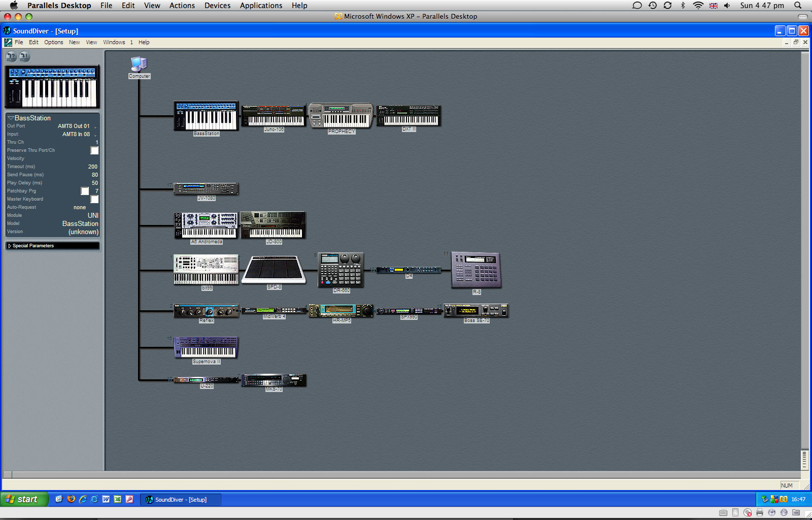Image resolution: width=812 pixels, height=520 pixels.
Task: Click the Module value UNI
Action: [x=93, y=215]
